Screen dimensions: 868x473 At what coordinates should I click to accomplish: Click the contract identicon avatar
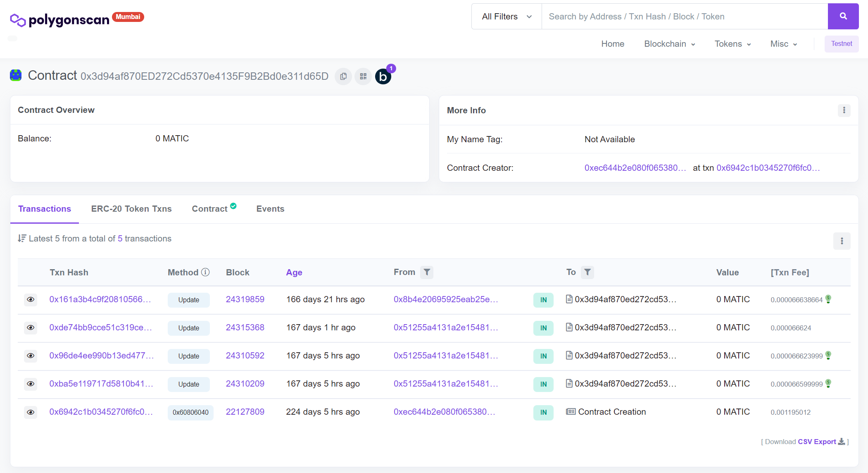click(x=16, y=75)
